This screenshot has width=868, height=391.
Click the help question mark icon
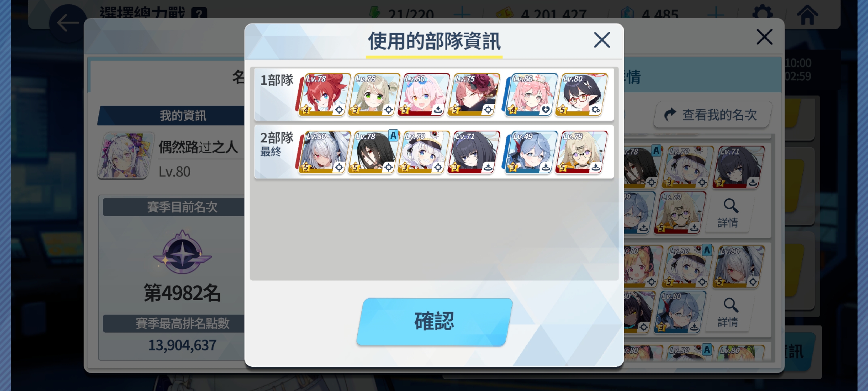click(199, 14)
